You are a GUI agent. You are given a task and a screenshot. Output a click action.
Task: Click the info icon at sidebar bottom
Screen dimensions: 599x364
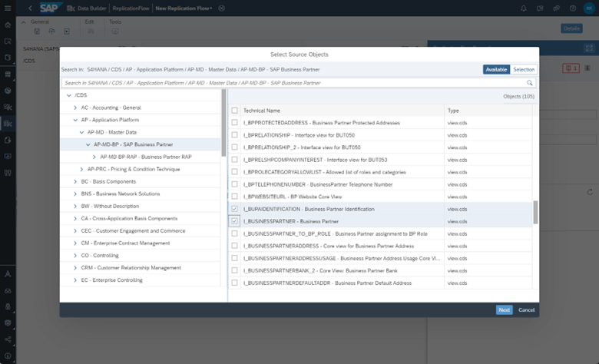pyautogui.click(x=8, y=356)
